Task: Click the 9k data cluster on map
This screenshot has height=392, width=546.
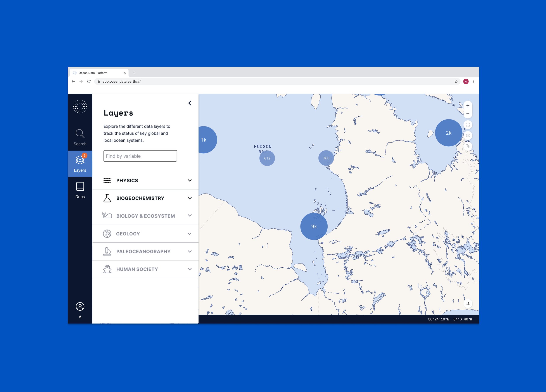Action: [x=314, y=226]
